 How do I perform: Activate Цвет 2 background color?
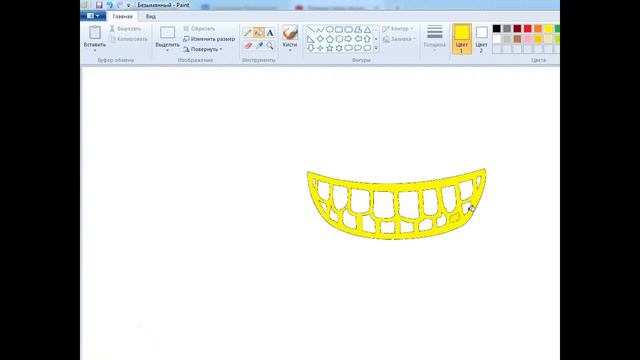pos(482,39)
